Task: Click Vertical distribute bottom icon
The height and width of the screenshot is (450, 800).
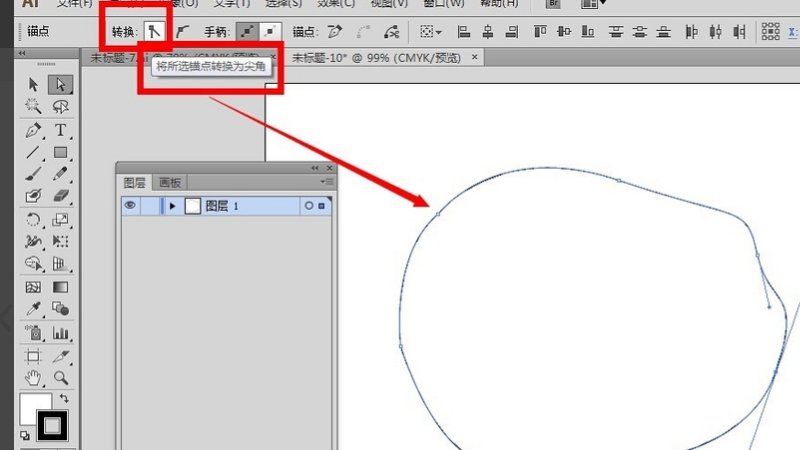Action: click(663, 32)
